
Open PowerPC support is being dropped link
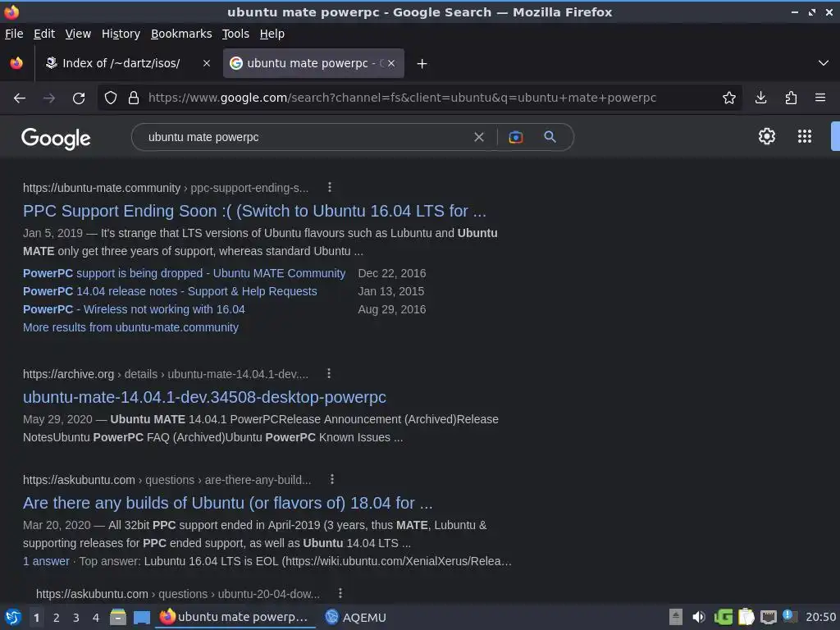point(185,273)
